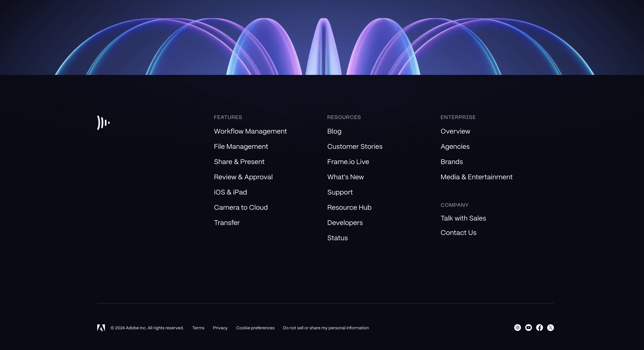Click the Privacy footer link
This screenshot has width=644, height=350.
(220, 328)
